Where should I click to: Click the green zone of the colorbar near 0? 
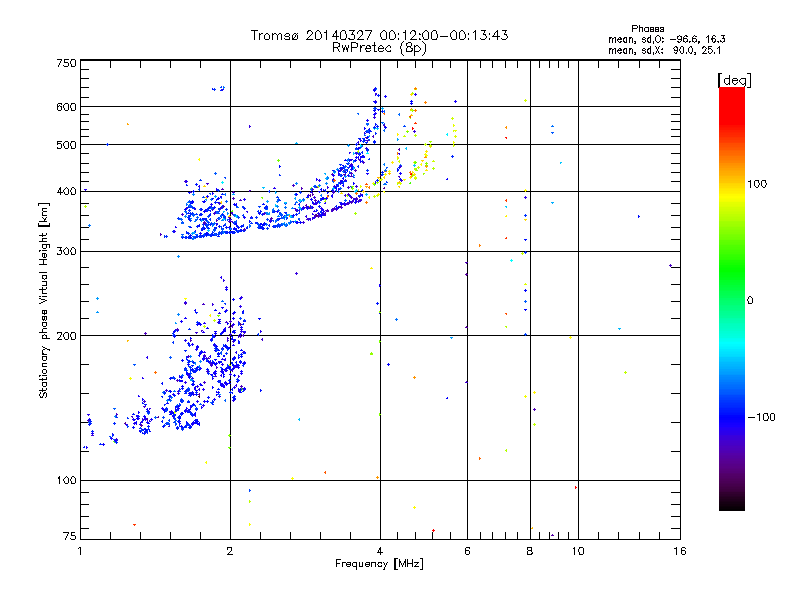[732, 286]
